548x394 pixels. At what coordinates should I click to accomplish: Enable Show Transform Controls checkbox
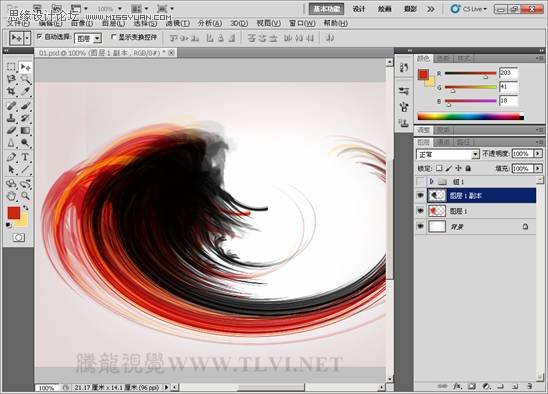(x=113, y=36)
